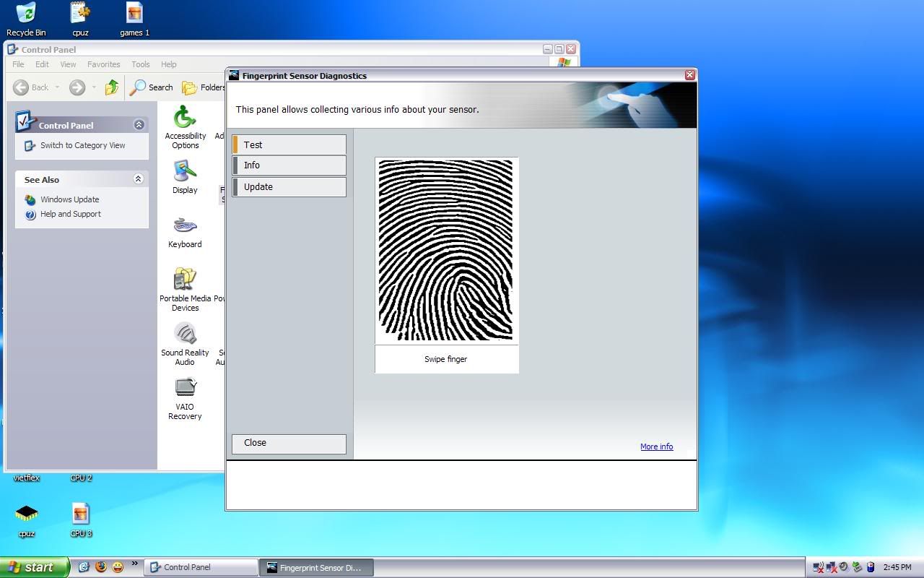Follow the More info link
Viewport: 924px width, 578px height.
[x=656, y=447]
